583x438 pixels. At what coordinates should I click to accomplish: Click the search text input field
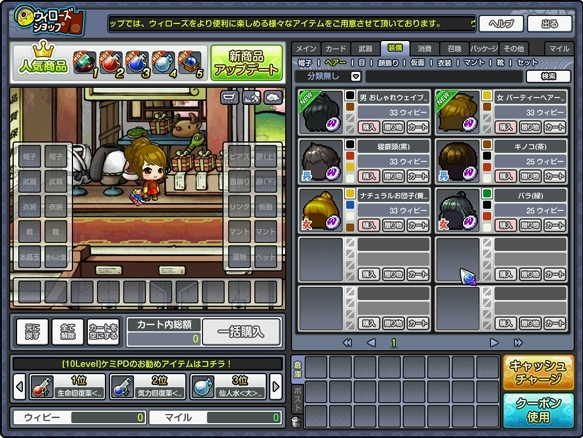(444, 76)
